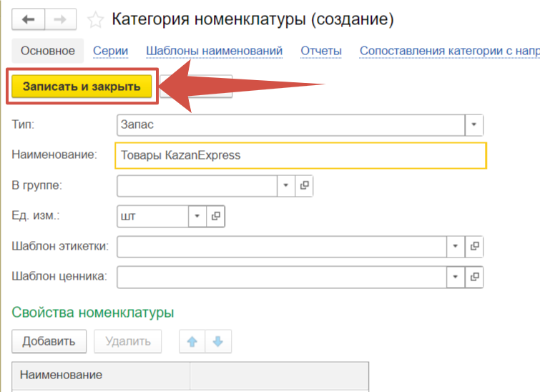
Task: Move property down with blue arrow
Action: 218,341
